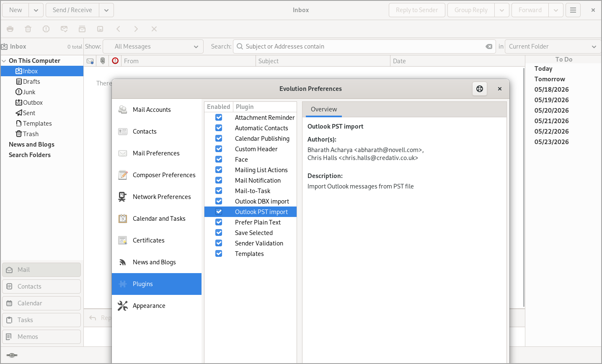Image resolution: width=602 pixels, height=364 pixels.
Task: Select the Drafts folder
Action: (x=42, y=82)
